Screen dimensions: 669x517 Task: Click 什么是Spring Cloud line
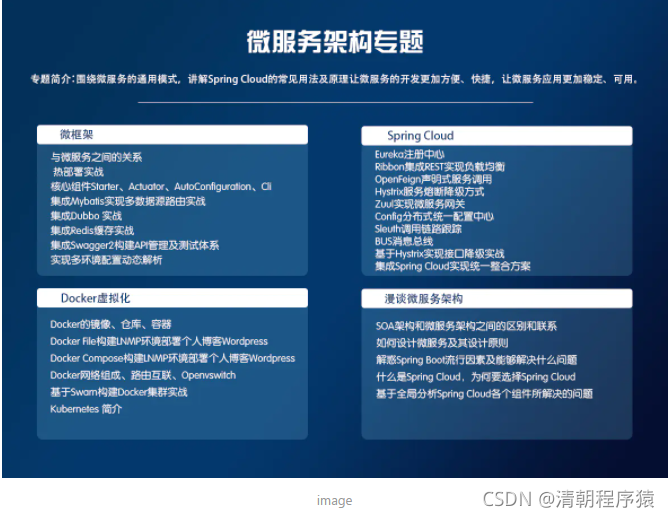tap(476, 377)
